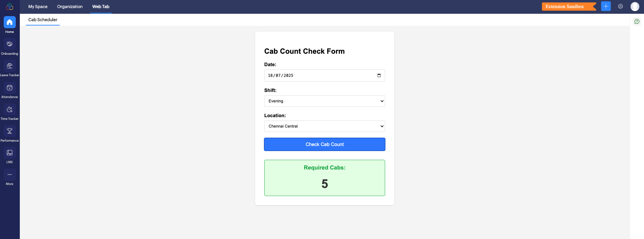Expand the Location dropdown
Viewport: 644px width, 239px height.
point(324,126)
